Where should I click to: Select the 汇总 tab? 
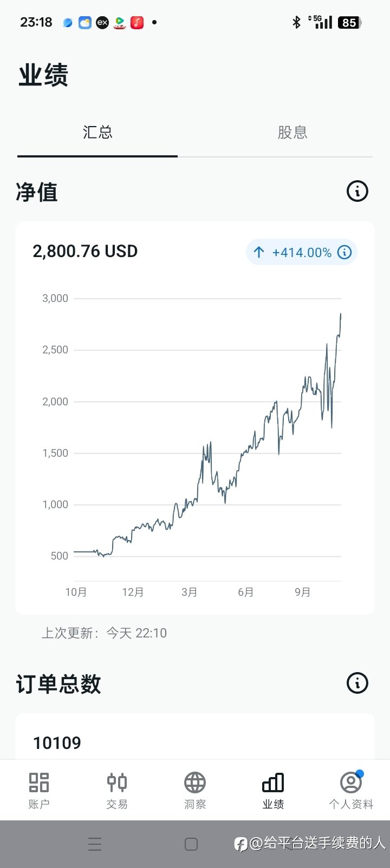[97, 133]
